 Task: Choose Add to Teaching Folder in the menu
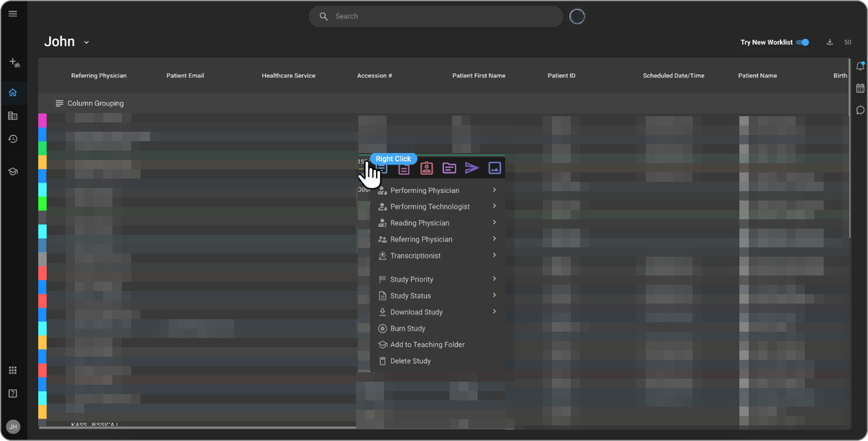pos(427,344)
